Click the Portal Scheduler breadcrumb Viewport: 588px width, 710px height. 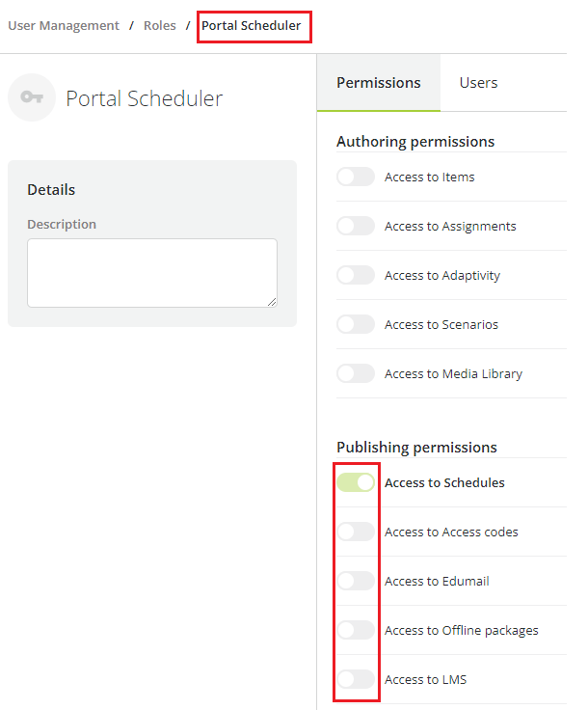coord(251,26)
